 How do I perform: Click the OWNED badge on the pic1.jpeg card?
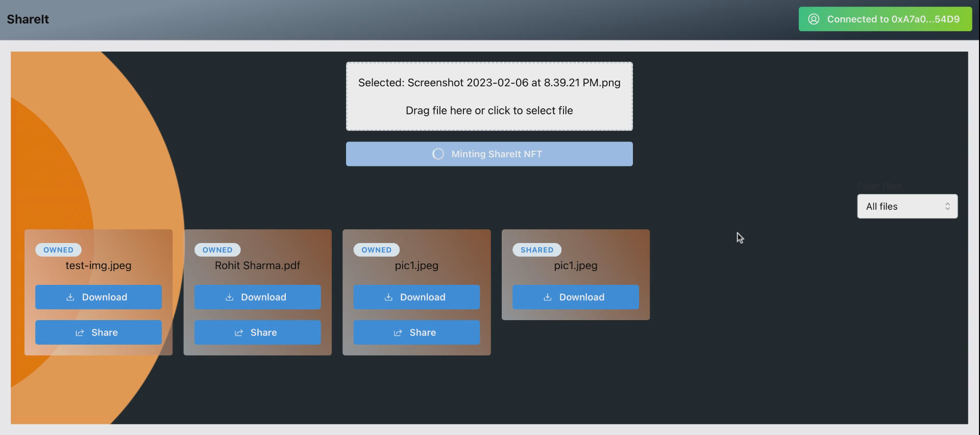(377, 250)
